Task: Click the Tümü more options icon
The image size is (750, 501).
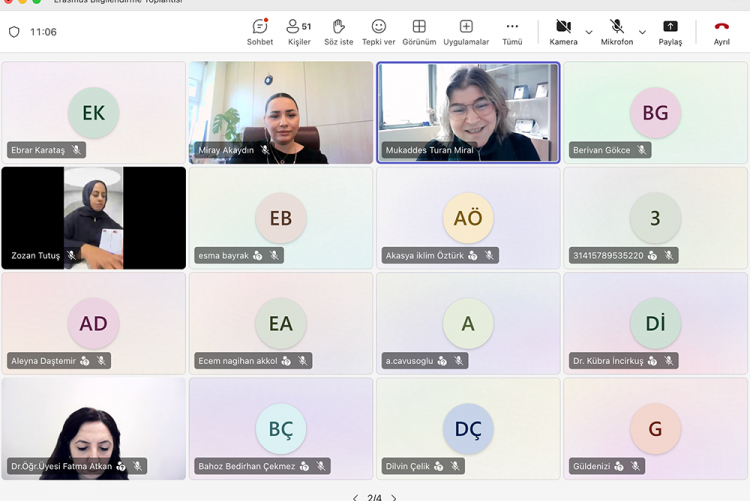Action: tap(512, 32)
